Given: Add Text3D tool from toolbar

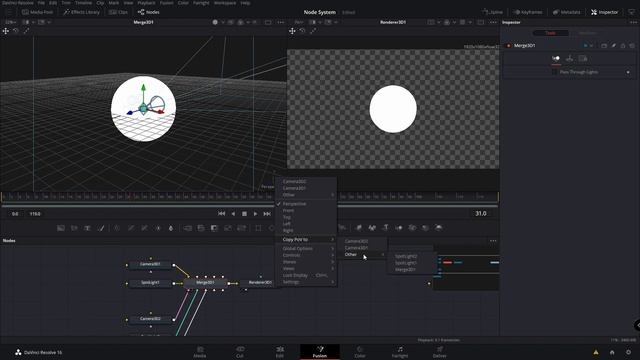Looking at the screenshot, I should [x=386, y=228].
